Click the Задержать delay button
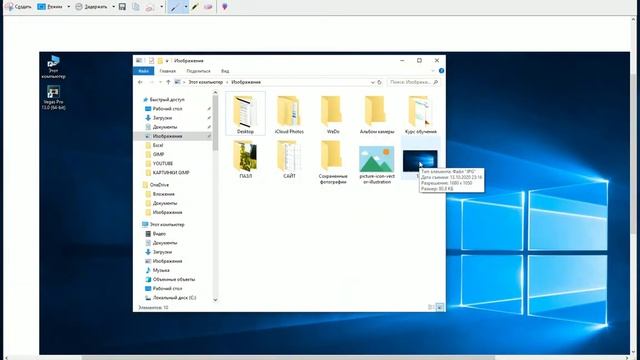 [92, 7]
